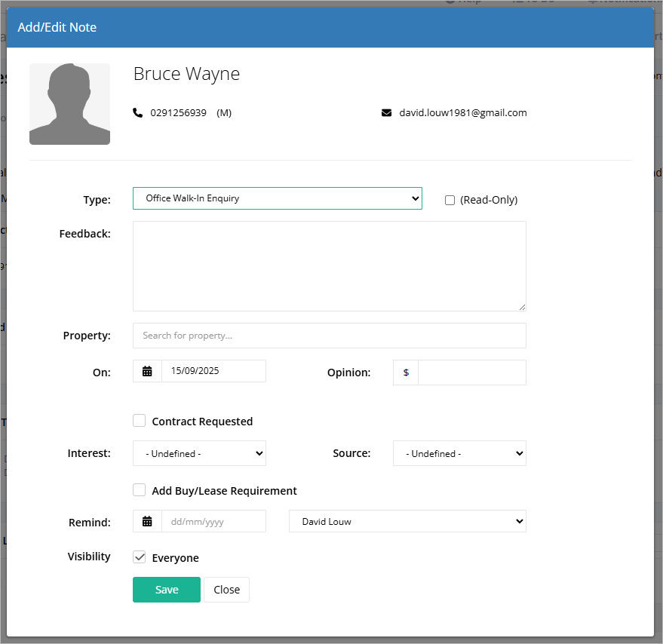Click the Add/Edit Note title
The image size is (663, 644).
pyautogui.click(x=57, y=27)
